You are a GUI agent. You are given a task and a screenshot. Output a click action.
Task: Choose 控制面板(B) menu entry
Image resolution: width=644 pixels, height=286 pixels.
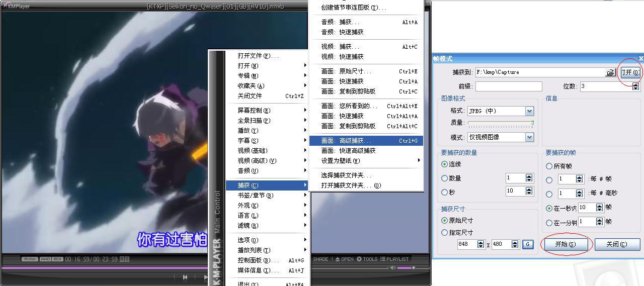267,260
